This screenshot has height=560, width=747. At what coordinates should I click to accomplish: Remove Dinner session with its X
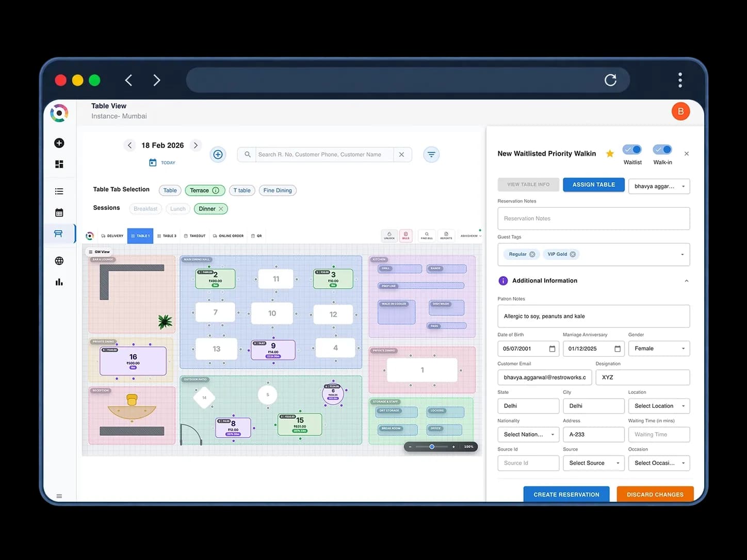[x=221, y=209]
